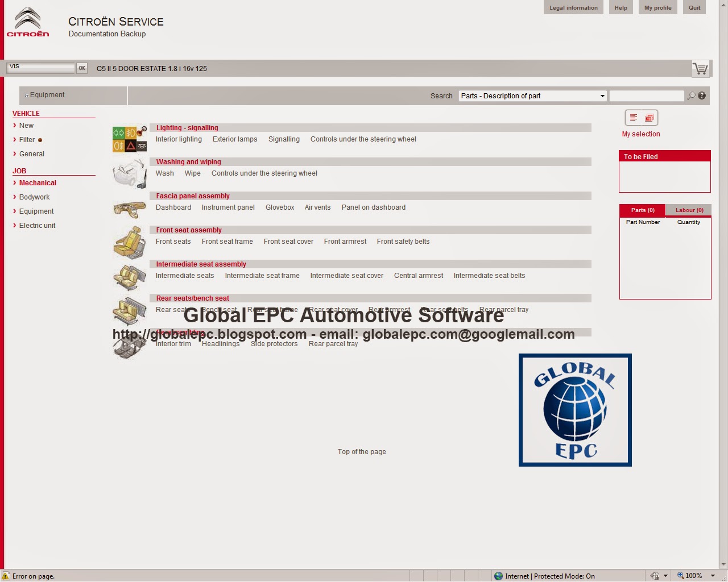Open the interior trim category icon
This screenshot has height=582, width=728.
coord(130,346)
